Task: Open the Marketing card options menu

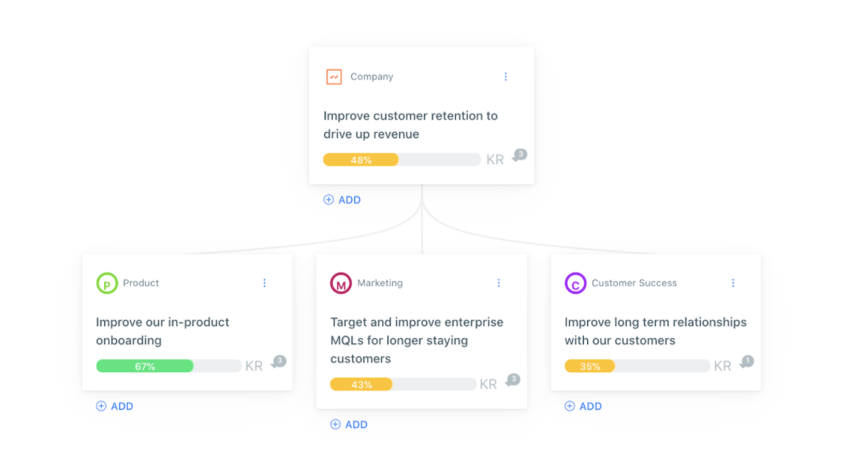Action: (x=499, y=284)
